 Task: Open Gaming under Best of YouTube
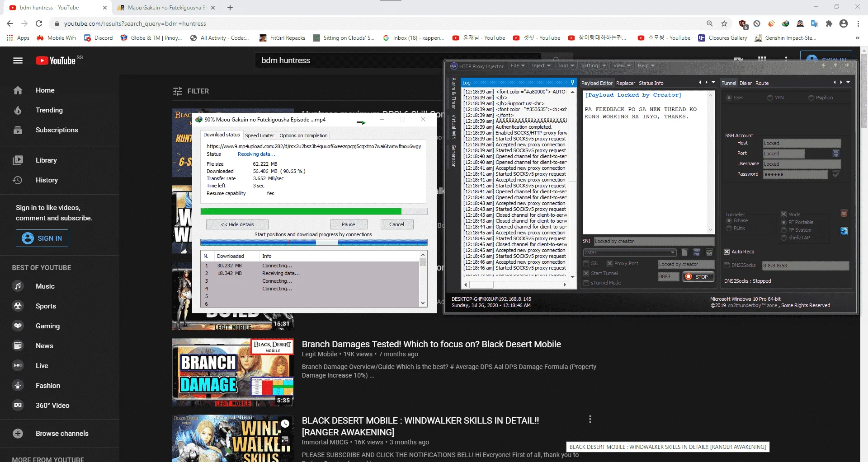point(47,326)
